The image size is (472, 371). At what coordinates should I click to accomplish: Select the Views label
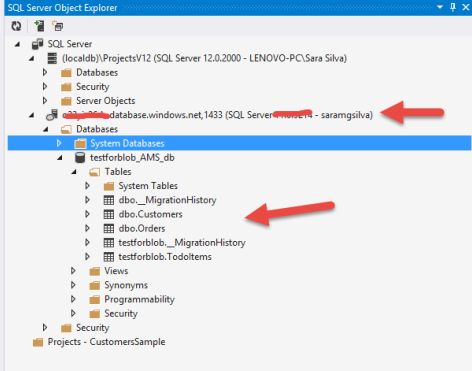click(116, 271)
